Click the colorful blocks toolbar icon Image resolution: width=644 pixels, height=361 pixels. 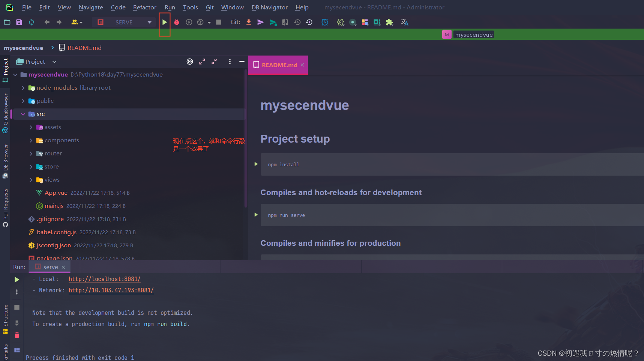(365, 23)
